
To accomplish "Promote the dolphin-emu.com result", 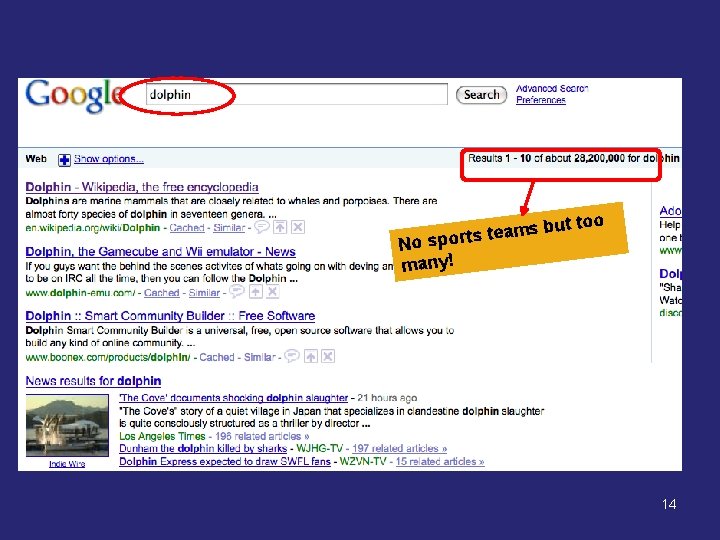I will 256,292.
